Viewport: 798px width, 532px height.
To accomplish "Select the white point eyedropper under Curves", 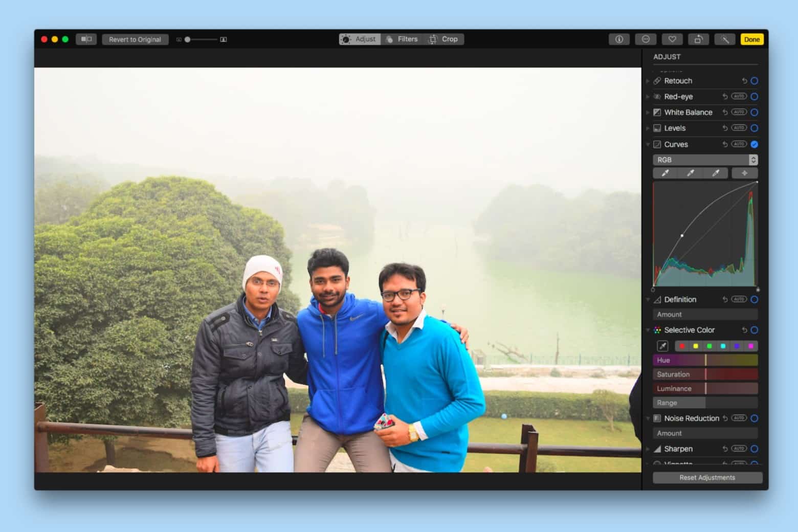I will 716,173.
